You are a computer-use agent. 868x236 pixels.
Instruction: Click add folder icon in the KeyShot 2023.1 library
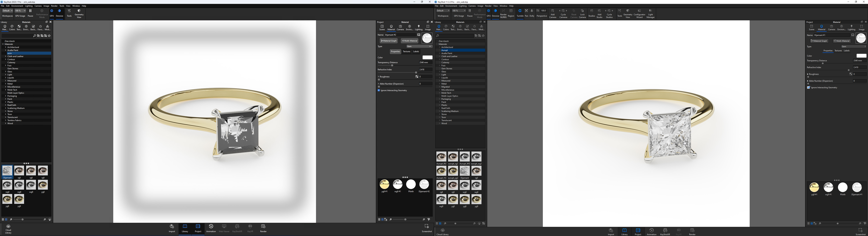[x=38, y=36]
